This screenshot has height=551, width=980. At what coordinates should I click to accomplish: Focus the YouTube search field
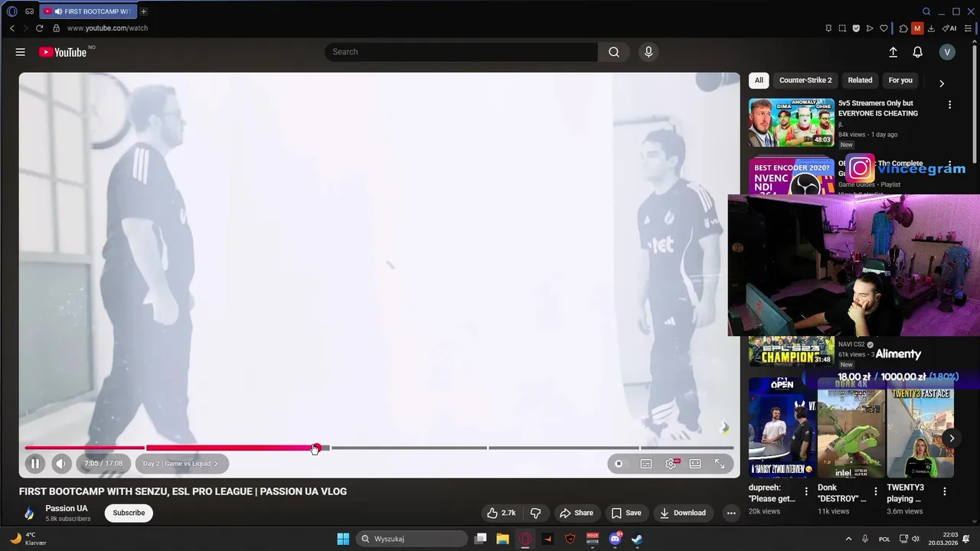[462, 52]
